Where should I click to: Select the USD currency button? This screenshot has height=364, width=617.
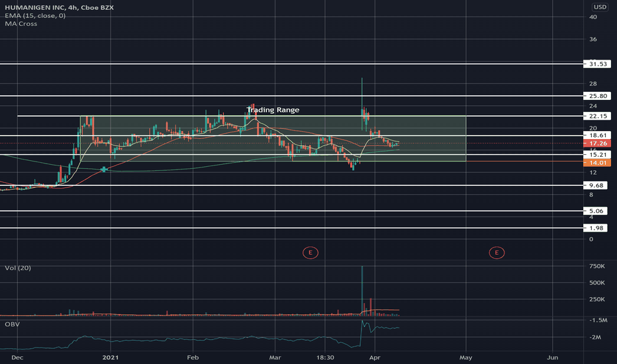coord(600,7)
